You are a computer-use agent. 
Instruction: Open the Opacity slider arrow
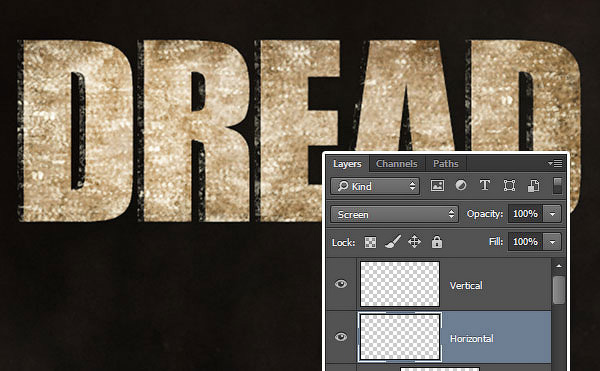[552, 214]
